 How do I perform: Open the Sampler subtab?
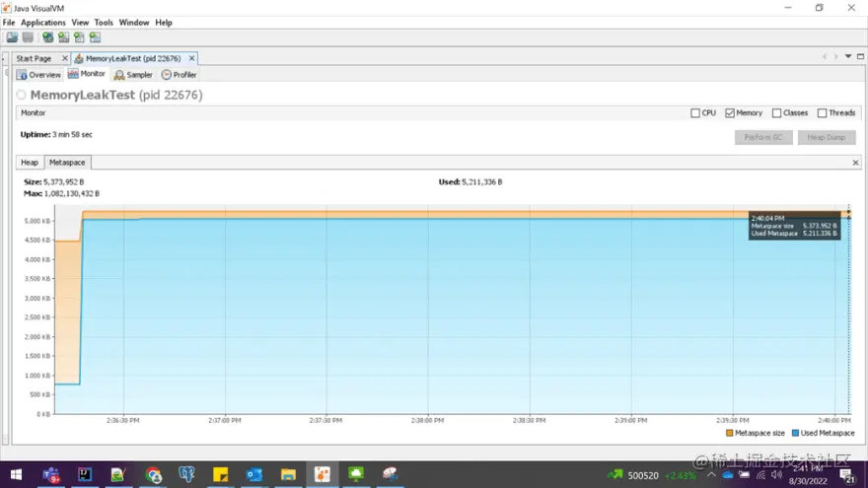tap(133, 75)
